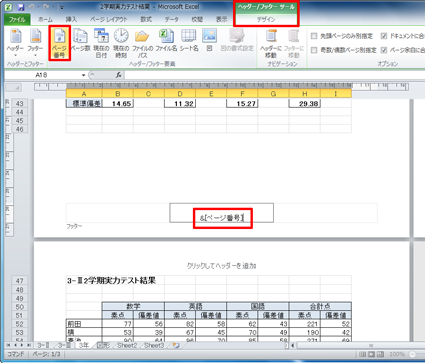Open the Header dropdown button

15,43
